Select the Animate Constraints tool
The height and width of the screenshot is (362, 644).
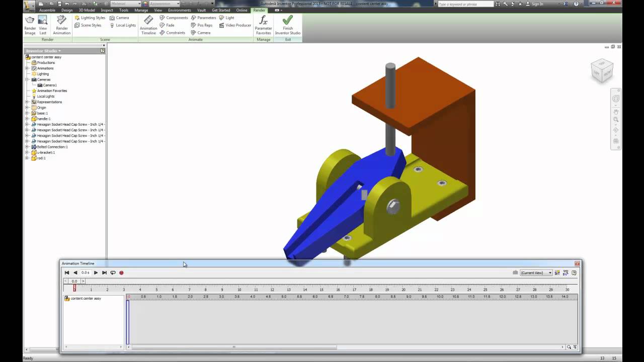pos(173,33)
